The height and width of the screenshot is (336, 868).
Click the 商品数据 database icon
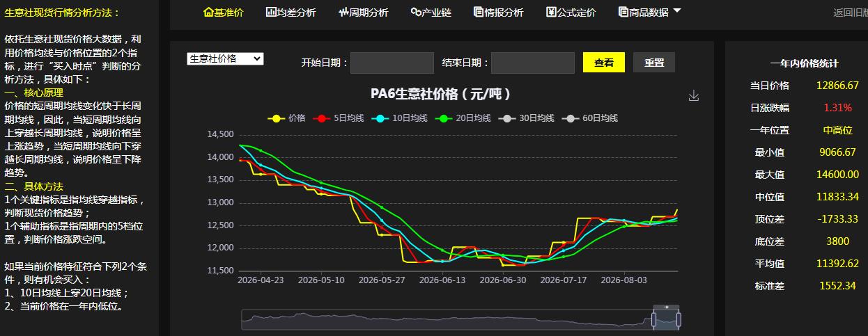[x=623, y=12]
